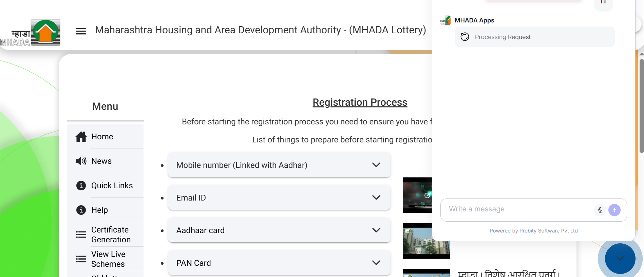Click the MHADA logo

31,32
